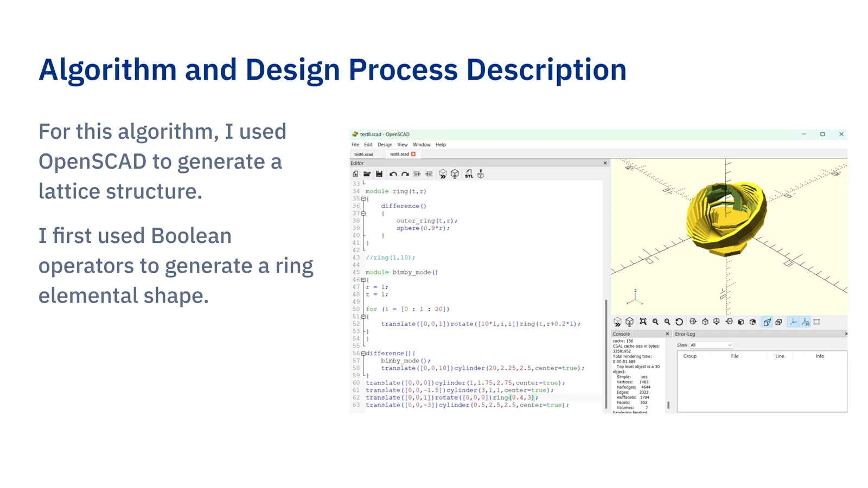
Task: Sort Error-Log by the Group column header
Action: [690, 356]
